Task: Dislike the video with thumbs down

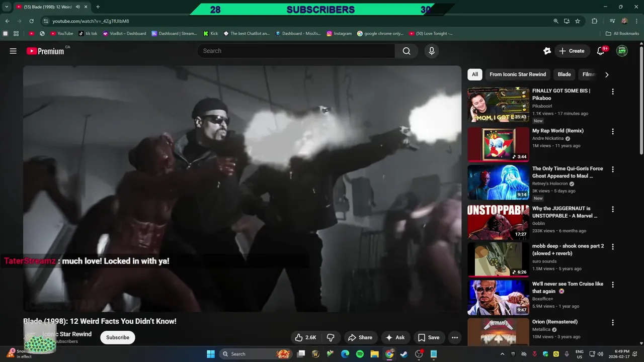Action: 331,337
